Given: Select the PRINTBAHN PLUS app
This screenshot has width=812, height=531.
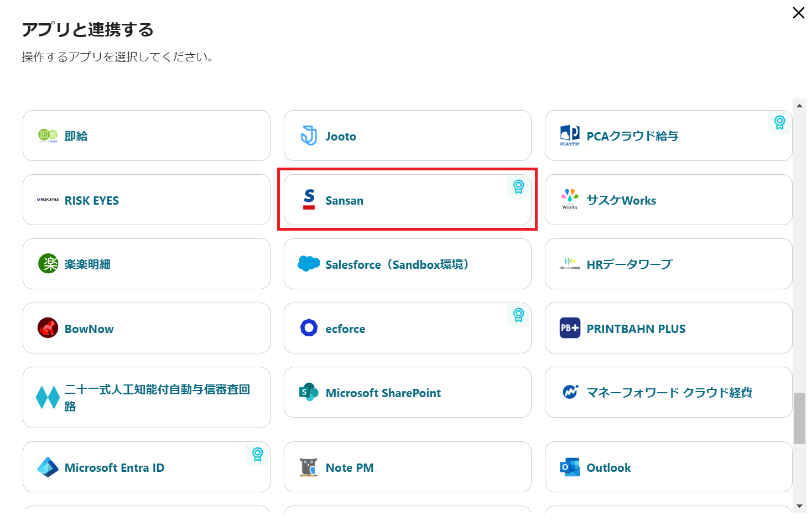Looking at the screenshot, I should click(668, 328).
